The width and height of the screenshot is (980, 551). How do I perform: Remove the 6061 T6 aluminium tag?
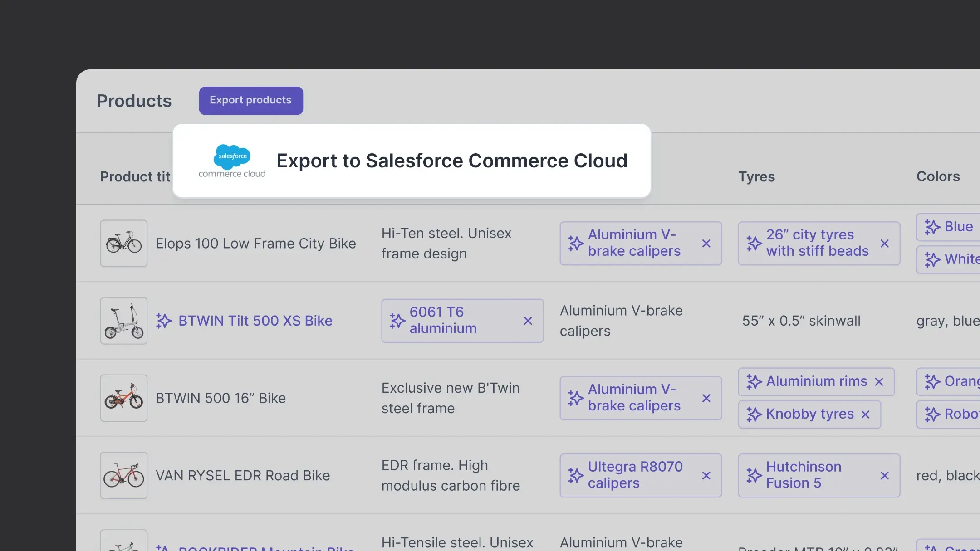528,321
